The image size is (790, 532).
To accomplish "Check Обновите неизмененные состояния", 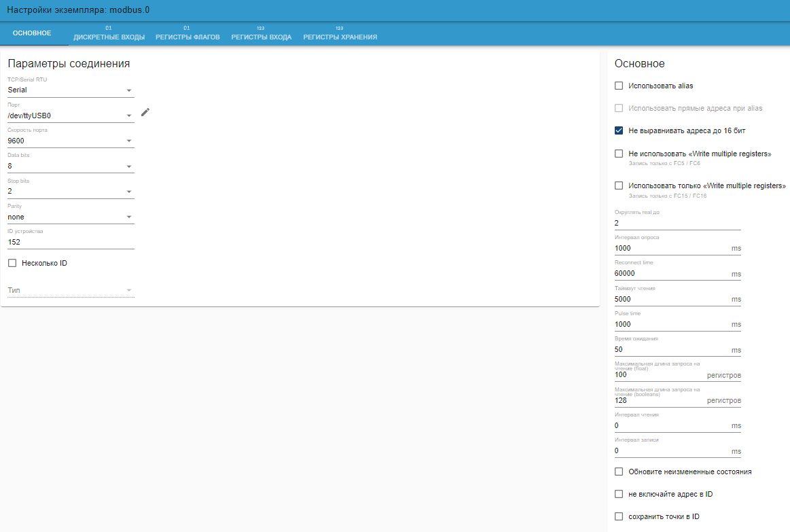I will [619, 471].
